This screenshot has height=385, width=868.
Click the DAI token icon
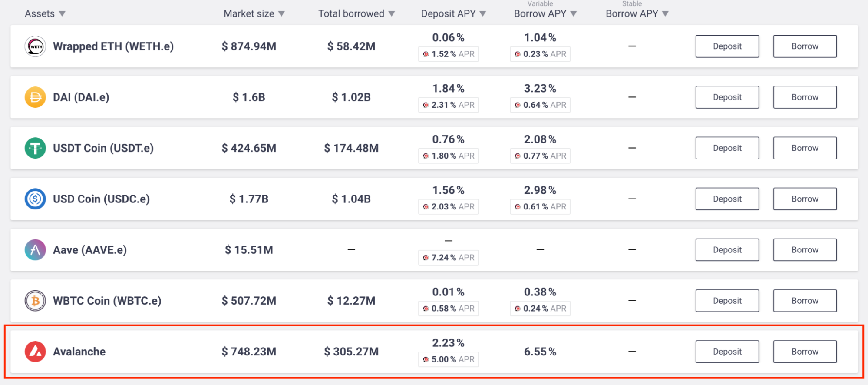pos(35,97)
